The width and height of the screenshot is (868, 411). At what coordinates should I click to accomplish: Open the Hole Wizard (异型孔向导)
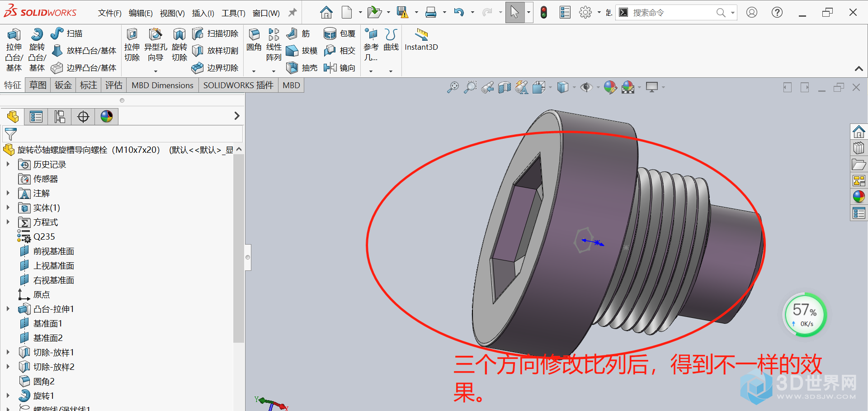[x=156, y=45]
